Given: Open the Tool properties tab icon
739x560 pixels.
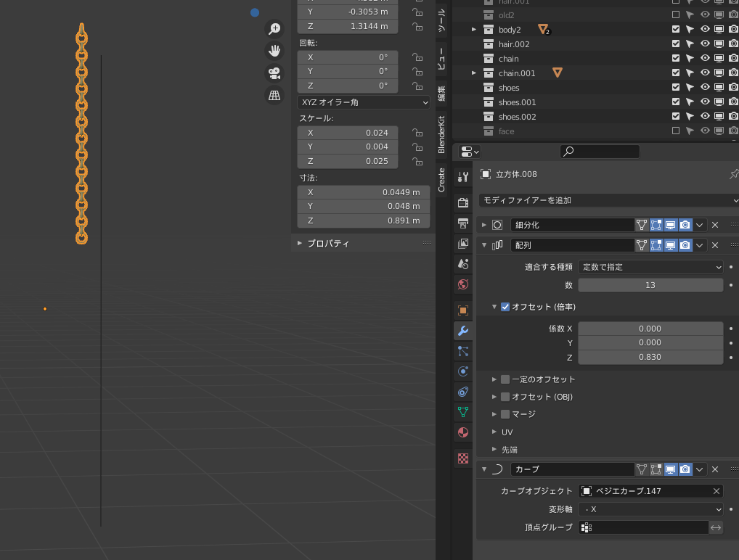Looking at the screenshot, I should (x=463, y=177).
